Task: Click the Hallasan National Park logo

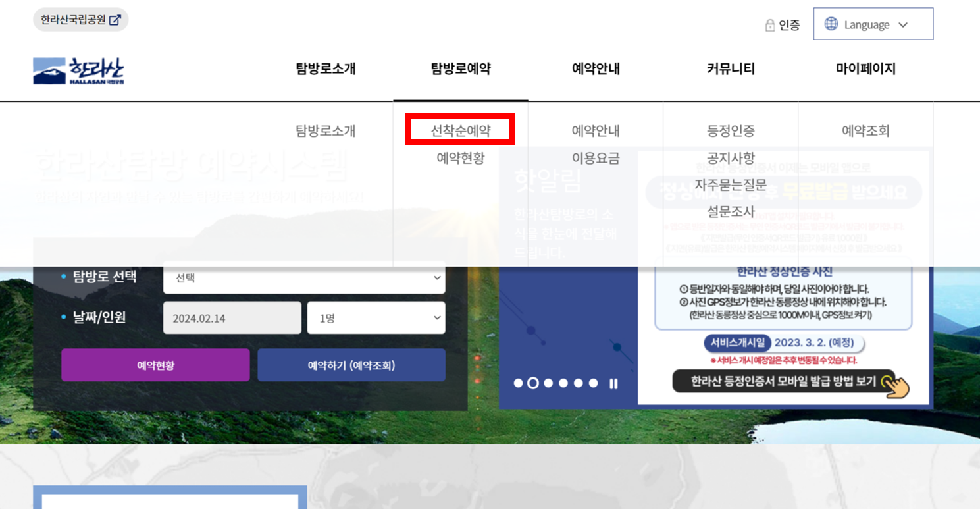Action: click(78, 71)
